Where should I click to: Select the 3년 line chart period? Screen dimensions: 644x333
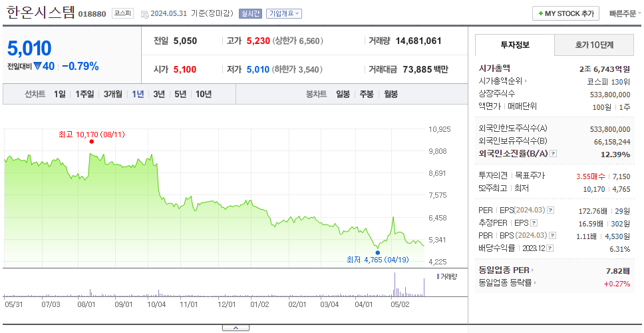159,94
